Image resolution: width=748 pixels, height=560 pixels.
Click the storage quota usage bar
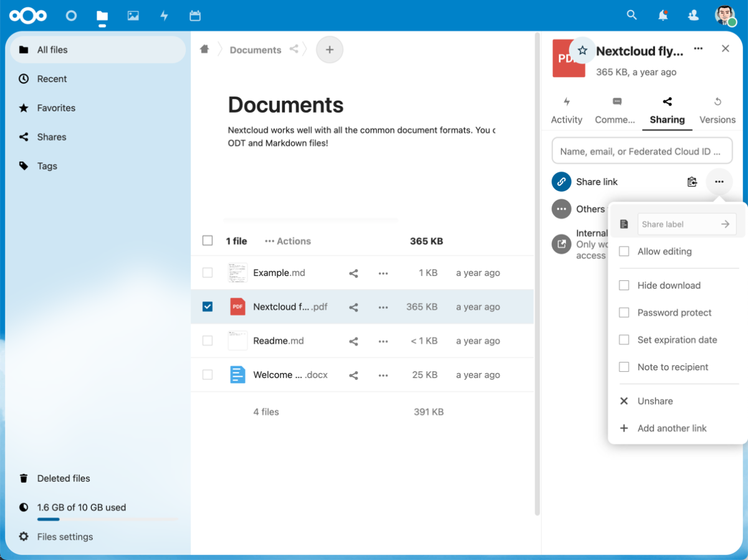pyautogui.click(x=107, y=519)
